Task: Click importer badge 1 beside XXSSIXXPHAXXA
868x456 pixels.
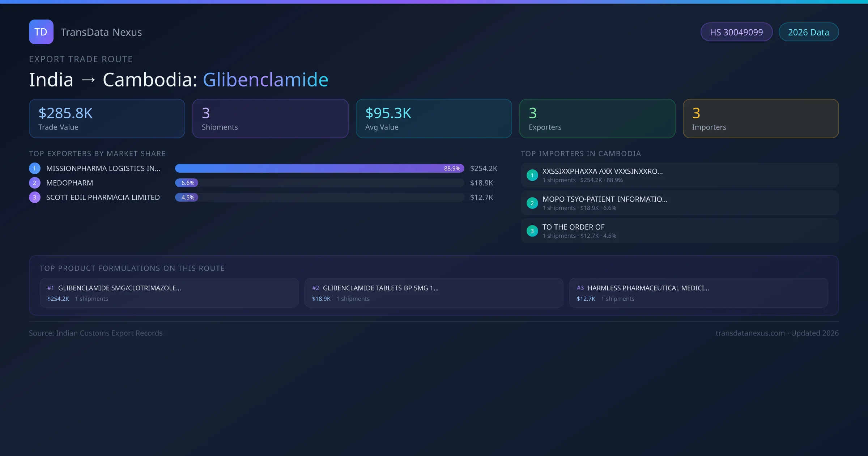Action: [532, 175]
